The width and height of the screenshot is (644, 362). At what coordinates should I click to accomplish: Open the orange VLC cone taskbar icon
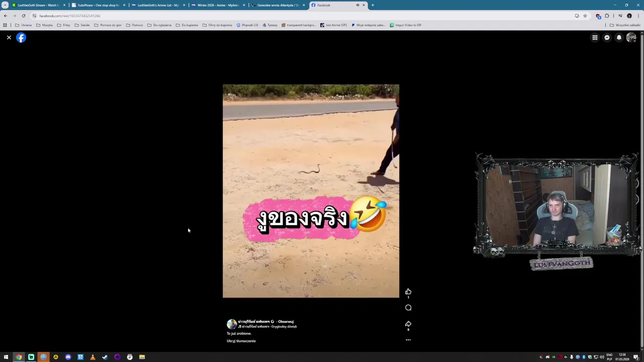click(x=93, y=357)
